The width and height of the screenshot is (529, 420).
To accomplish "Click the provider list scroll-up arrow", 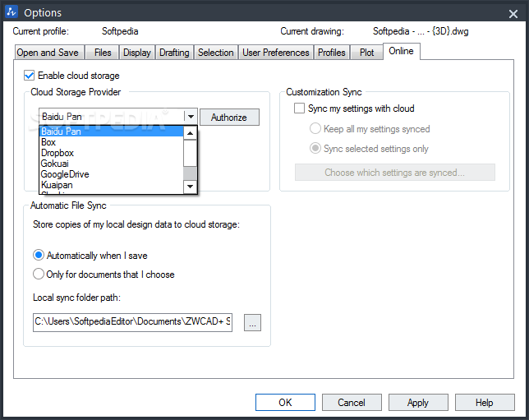I will click(191, 133).
